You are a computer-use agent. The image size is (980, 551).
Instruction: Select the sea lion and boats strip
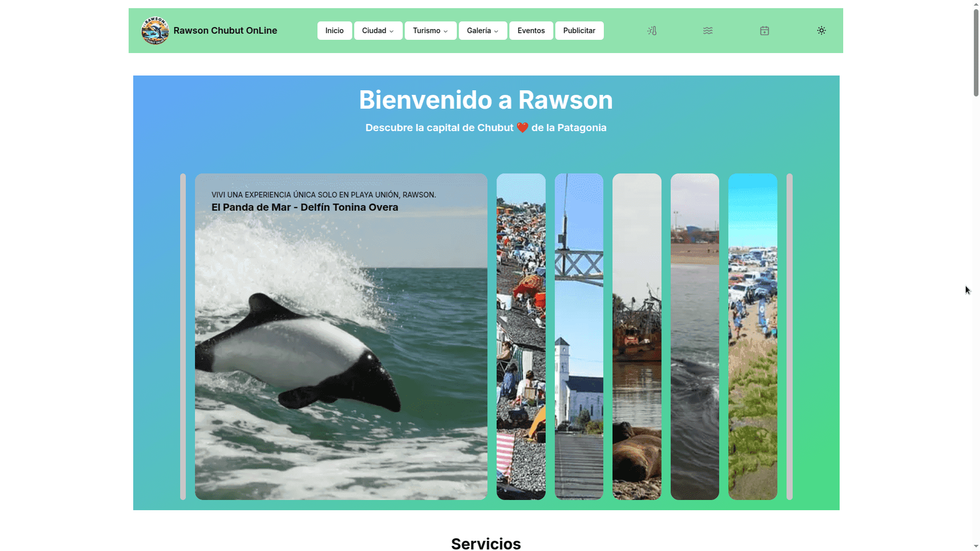coord(637,337)
